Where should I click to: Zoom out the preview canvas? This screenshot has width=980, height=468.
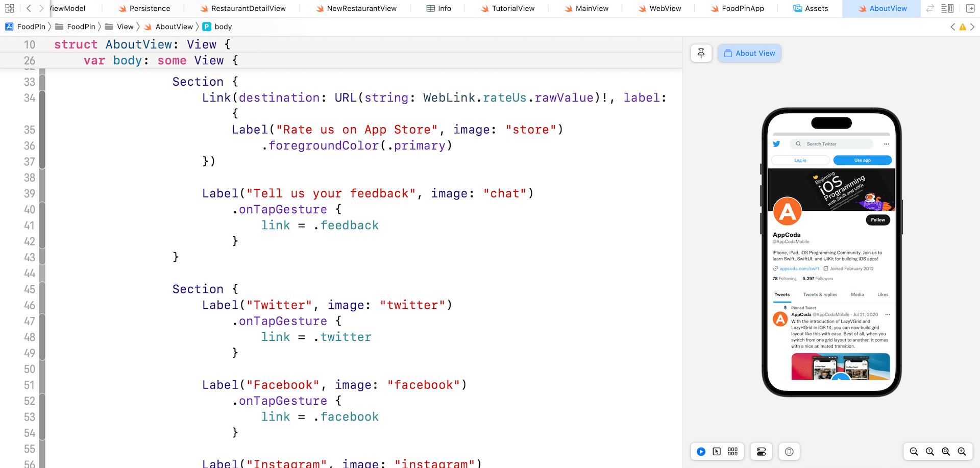tap(914, 452)
